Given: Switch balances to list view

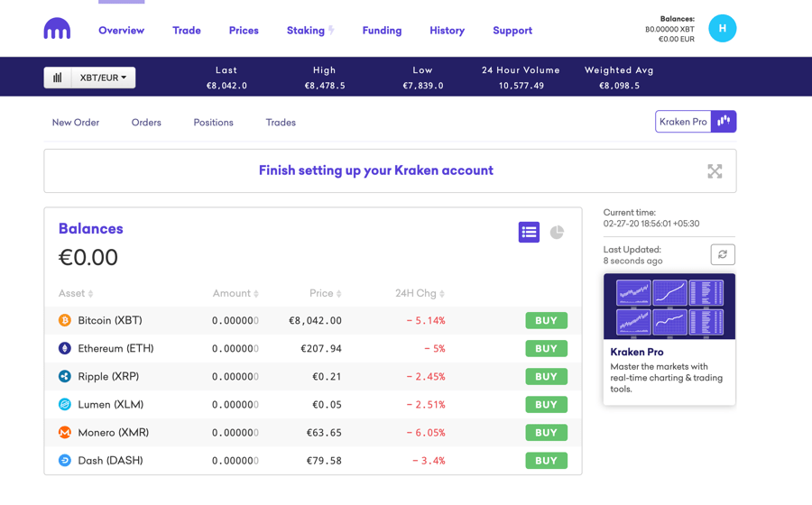Looking at the screenshot, I should [x=529, y=233].
